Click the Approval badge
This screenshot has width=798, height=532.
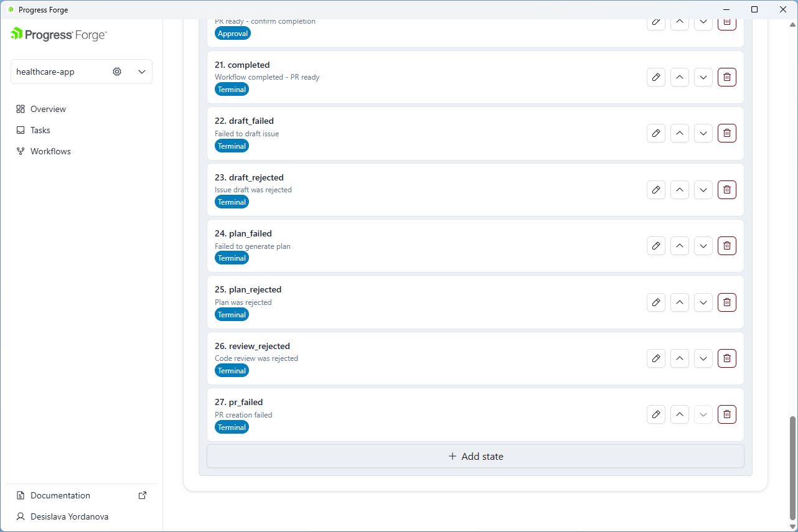click(233, 34)
